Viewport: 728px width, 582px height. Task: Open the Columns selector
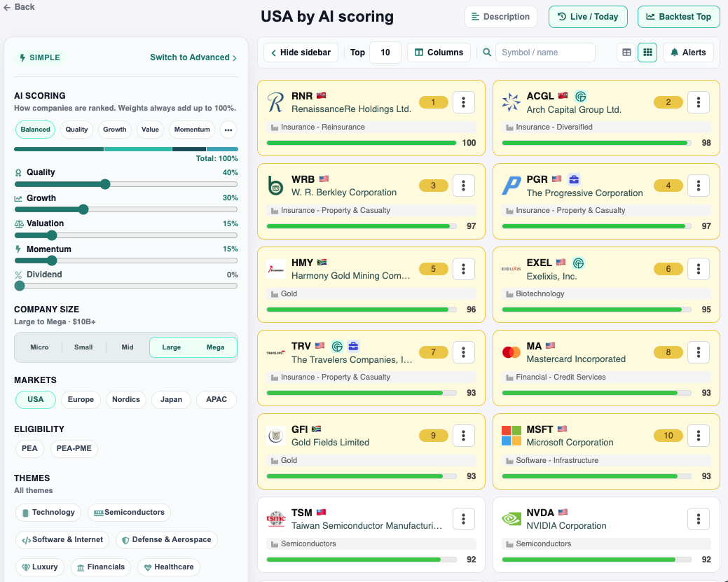click(x=439, y=53)
